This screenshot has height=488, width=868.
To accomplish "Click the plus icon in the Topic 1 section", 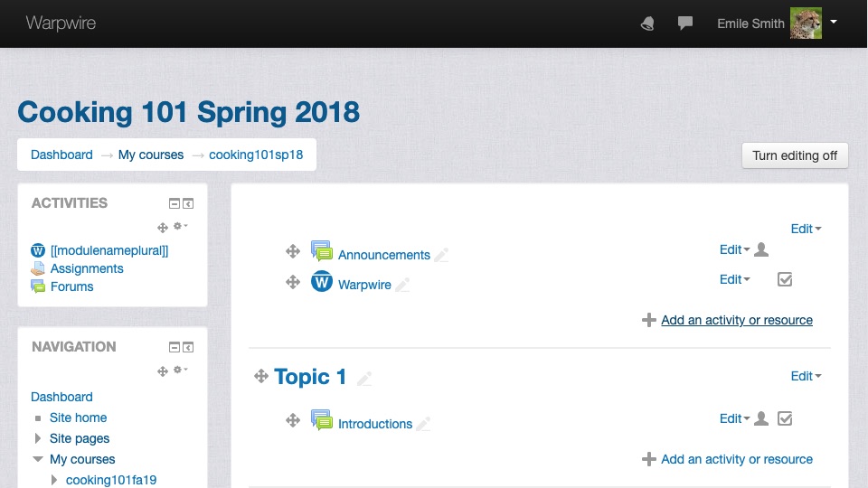I will click(x=649, y=459).
